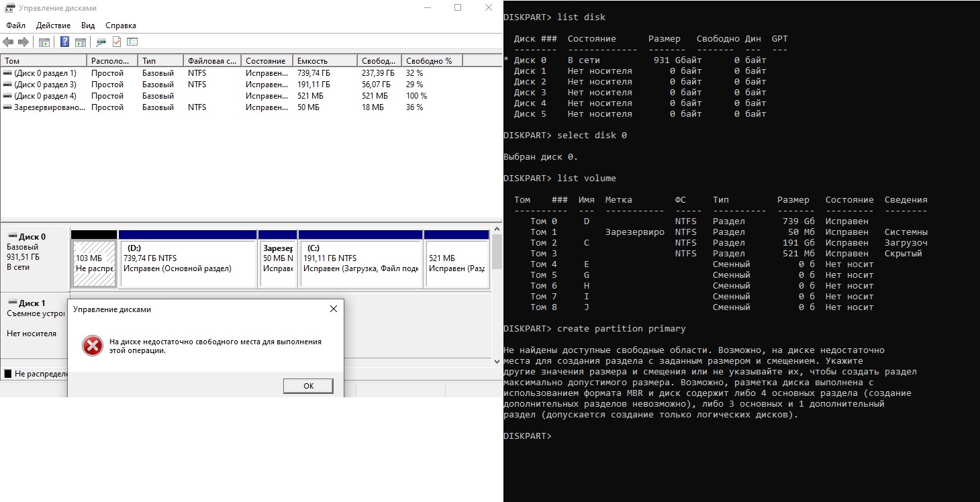Image resolution: width=980 pixels, height=502 pixels.
Task: Click the Forward arrow toolbar icon
Action: [23, 42]
